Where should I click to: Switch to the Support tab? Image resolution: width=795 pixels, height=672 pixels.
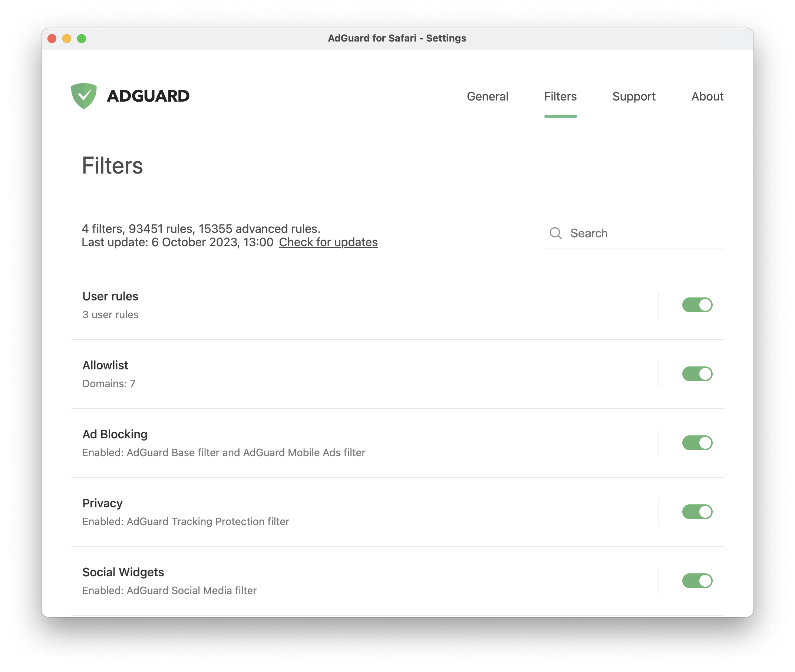point(634,96)
